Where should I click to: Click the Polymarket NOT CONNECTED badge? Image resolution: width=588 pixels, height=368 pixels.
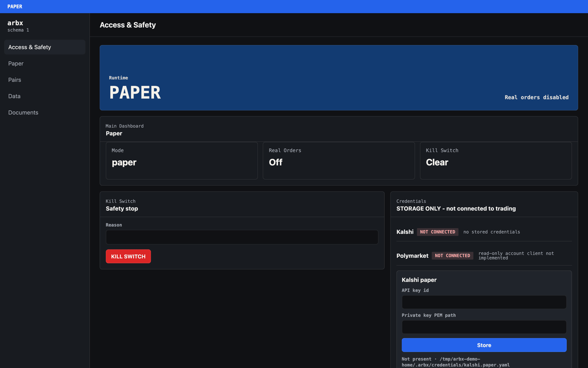point(452,255)
